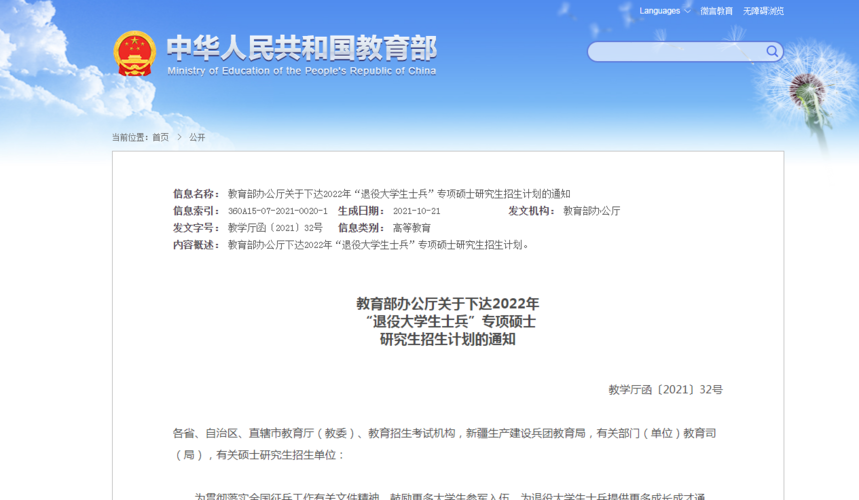
Task: Click issuing agency 教育部办公厅 value
Action: coord(592,211)
